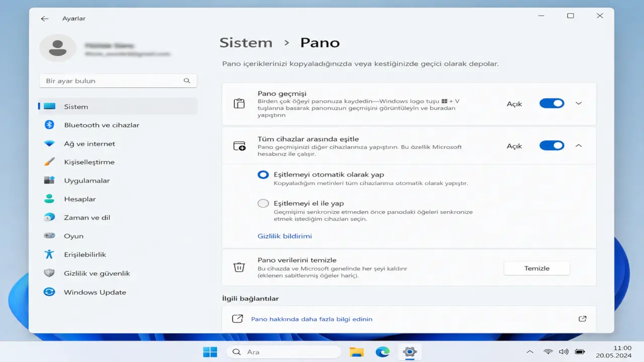The width and height of the screenshot is (644, 362).
Task: Click the battery tray icon
Action: tap(580, 352)
